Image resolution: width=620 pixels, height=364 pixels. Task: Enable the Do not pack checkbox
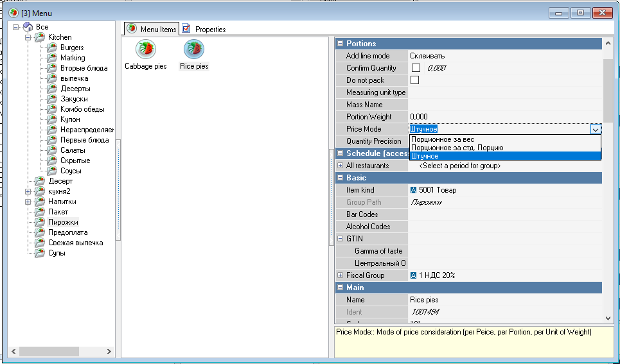(x=416, y=80)
